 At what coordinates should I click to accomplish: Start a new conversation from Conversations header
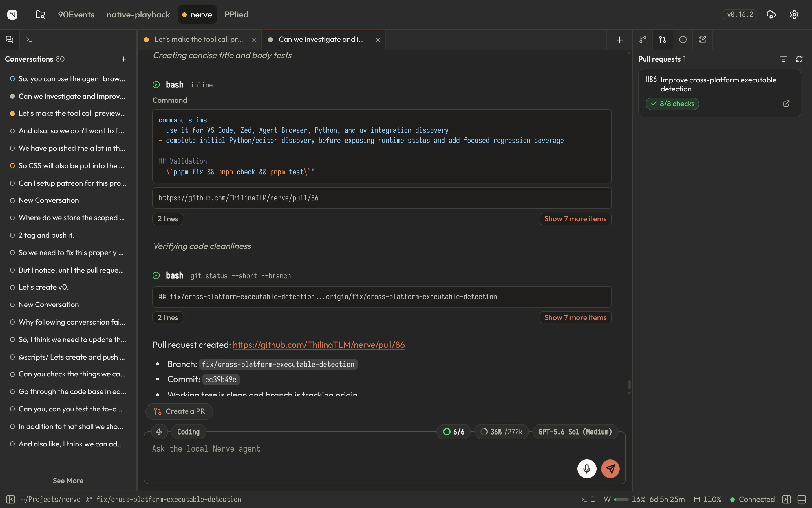point(124,59)
